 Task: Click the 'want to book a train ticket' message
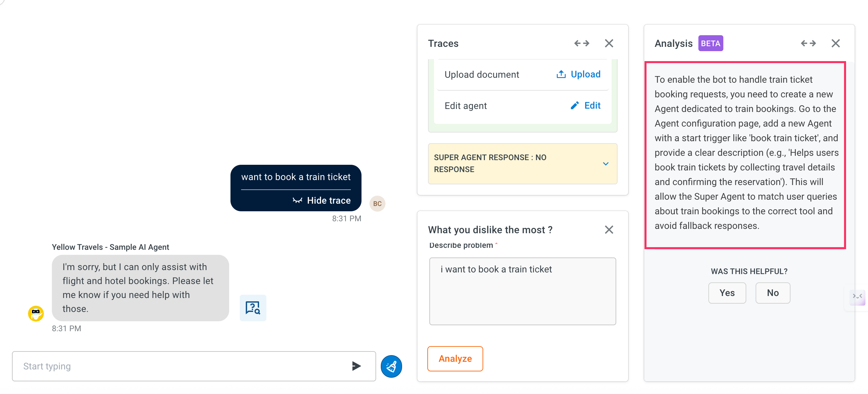click(296, 177)
